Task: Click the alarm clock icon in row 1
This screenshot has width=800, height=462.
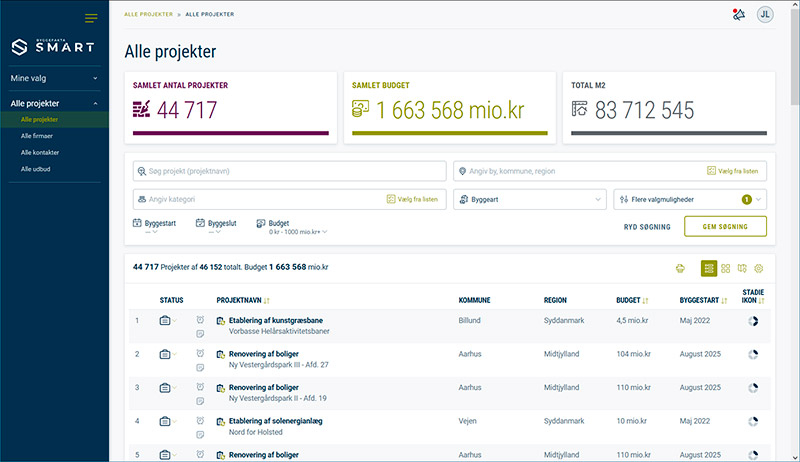Action: click(x=201, y=320)
